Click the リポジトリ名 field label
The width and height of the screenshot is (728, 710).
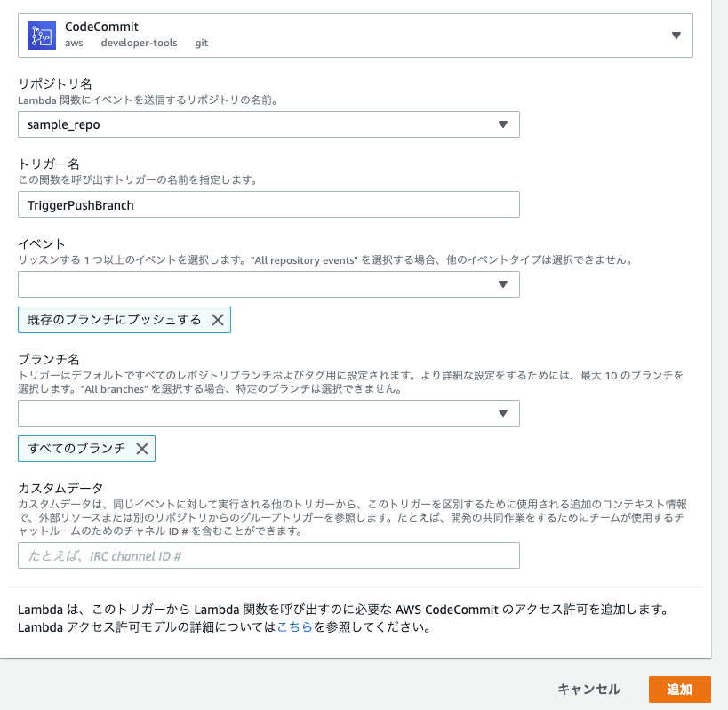pos(55,84)
